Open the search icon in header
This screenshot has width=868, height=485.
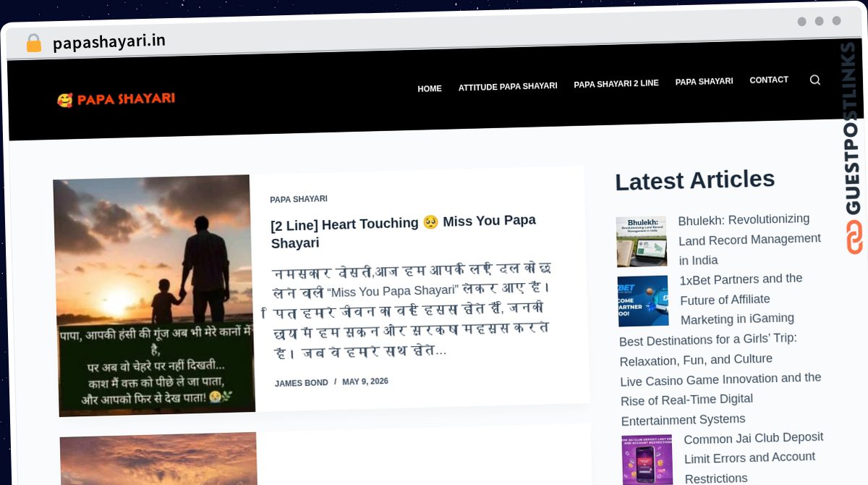click(x=815, y=80)
